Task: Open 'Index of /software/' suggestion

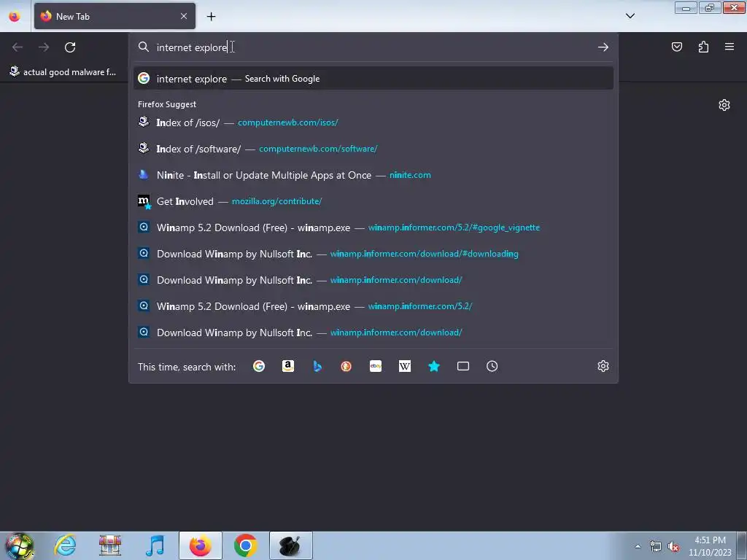Action: tap(373, 149)
